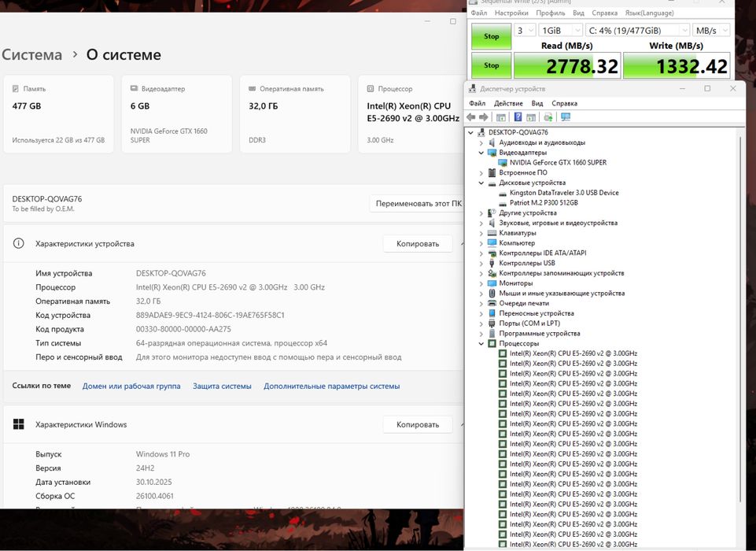
Task: Click the green square icon beside Процессоры category
Action: (x=492, y=343)
